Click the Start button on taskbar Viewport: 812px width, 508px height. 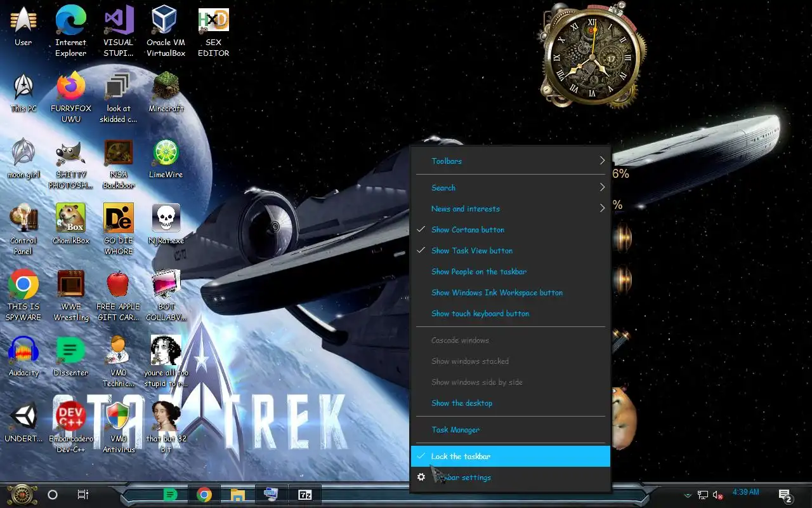pos(22,494)
